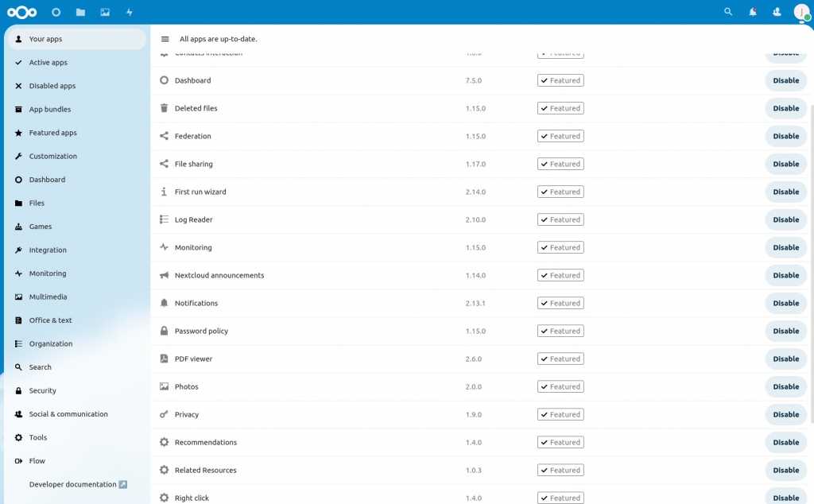814x504 pixels.
Task: Toggle Featured status for the Dashboard app
Action: 560,80
